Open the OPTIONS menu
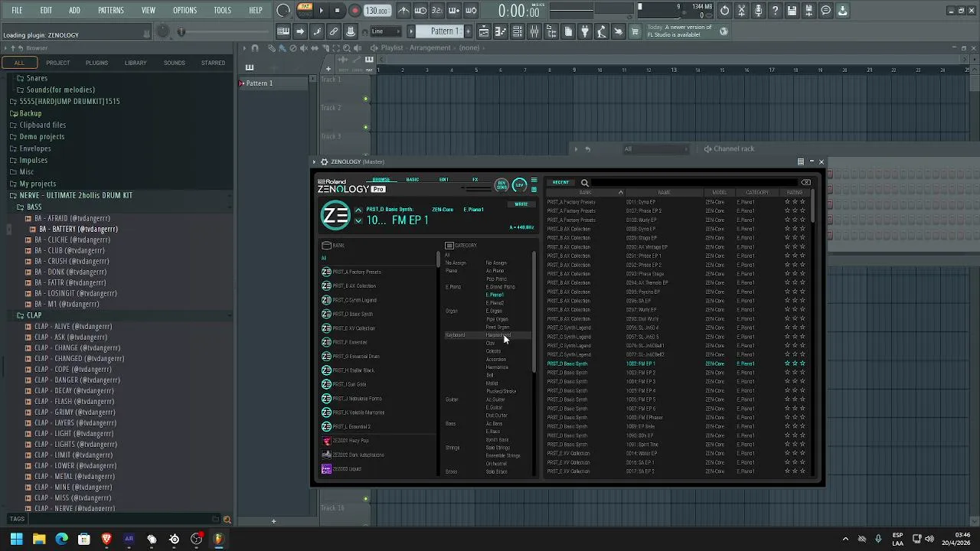980x551 pixels. 185,11
